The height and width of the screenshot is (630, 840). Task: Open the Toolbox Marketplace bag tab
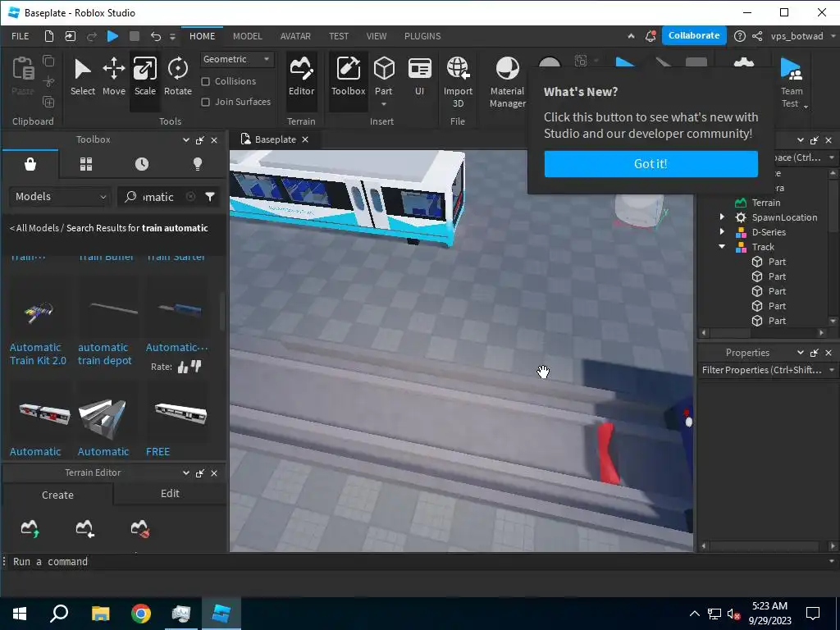[x=30, y=164]
